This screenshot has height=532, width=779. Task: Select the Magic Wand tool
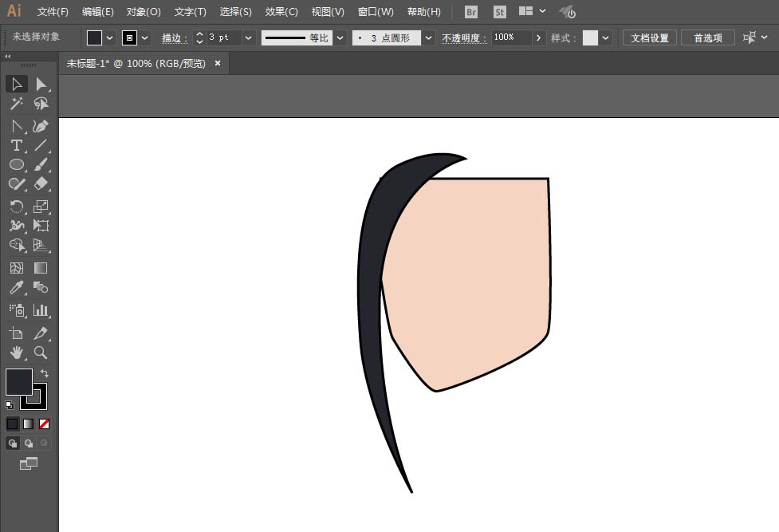point(16,104)
